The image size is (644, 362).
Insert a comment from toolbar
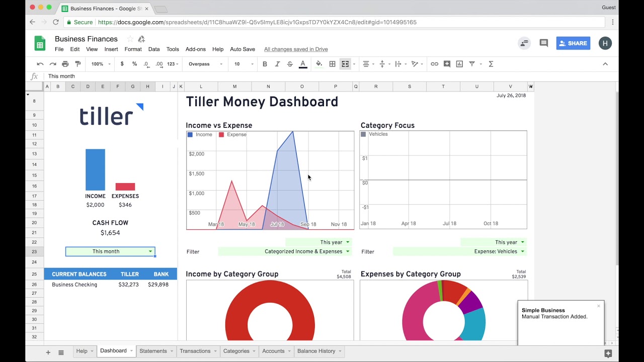click(x=447, y=64)
